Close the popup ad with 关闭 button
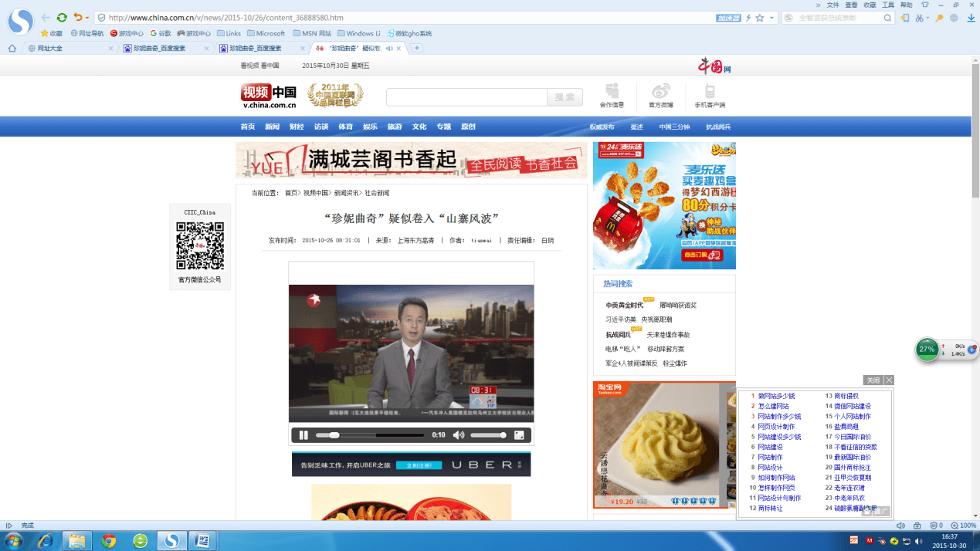The width and height of the screenshot is (980, 551). coord(873,380)
